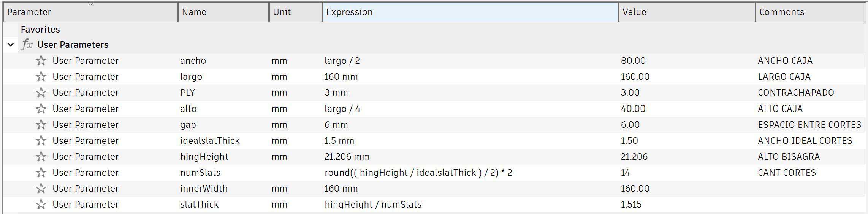Screen dimensions: 868x214
Task: Click the Comments column header
Action: click(809, 12)
